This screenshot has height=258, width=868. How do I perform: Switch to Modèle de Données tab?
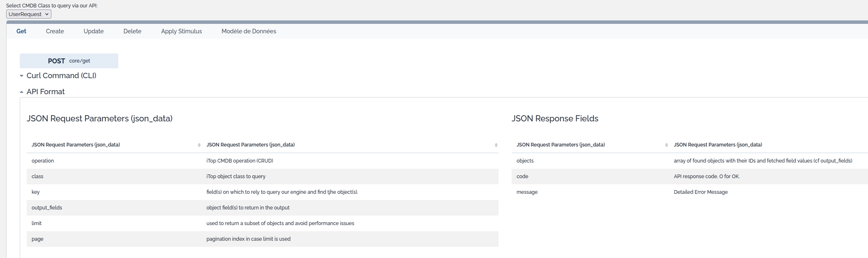click(x=249, y=31)
